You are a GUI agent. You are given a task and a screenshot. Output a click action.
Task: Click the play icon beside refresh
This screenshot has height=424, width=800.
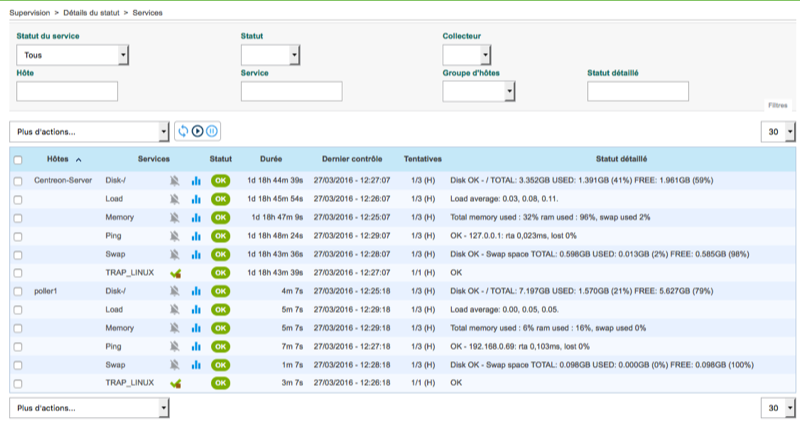coord(197,131)
